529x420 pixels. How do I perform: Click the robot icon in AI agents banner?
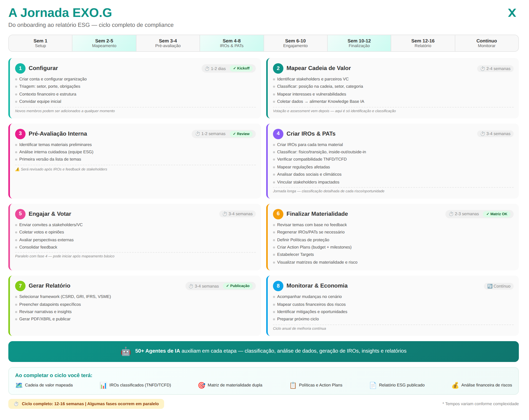pos(126,351)
